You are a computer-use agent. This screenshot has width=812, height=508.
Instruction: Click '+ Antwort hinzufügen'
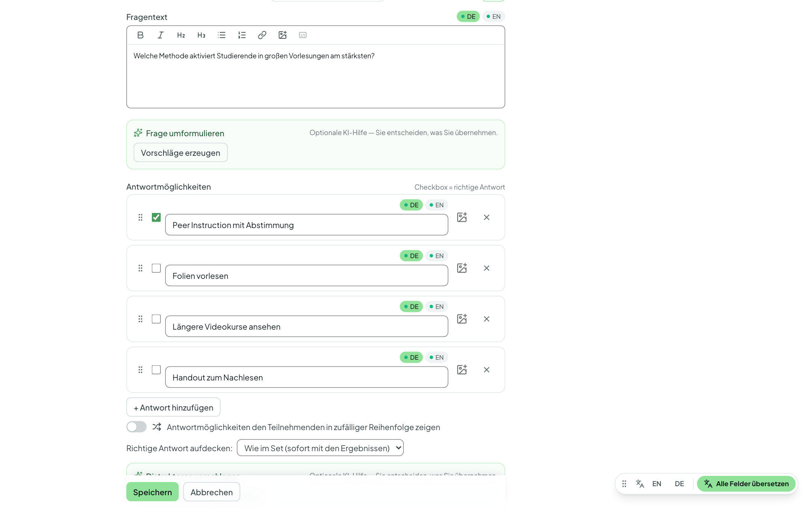coord(173,407)
